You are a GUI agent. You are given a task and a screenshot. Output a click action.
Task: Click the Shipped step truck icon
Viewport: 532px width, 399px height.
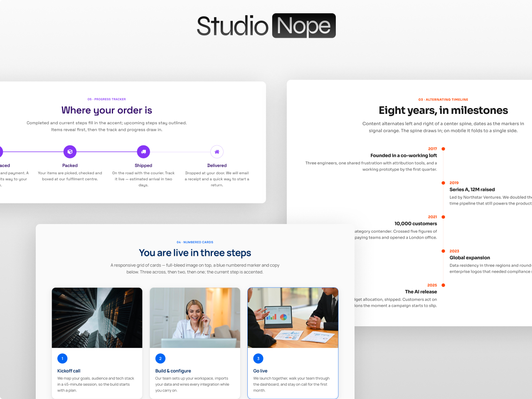tap(143, 152)
